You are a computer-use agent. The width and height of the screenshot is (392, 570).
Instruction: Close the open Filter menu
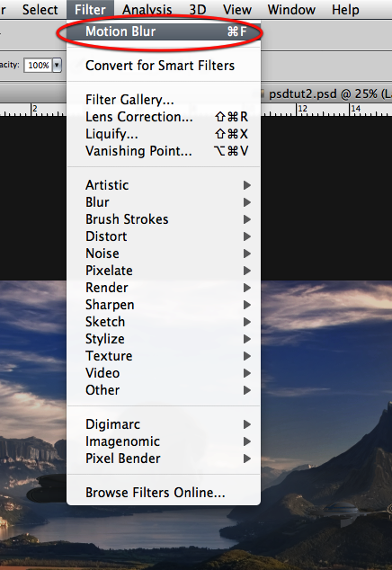point(90,10)
